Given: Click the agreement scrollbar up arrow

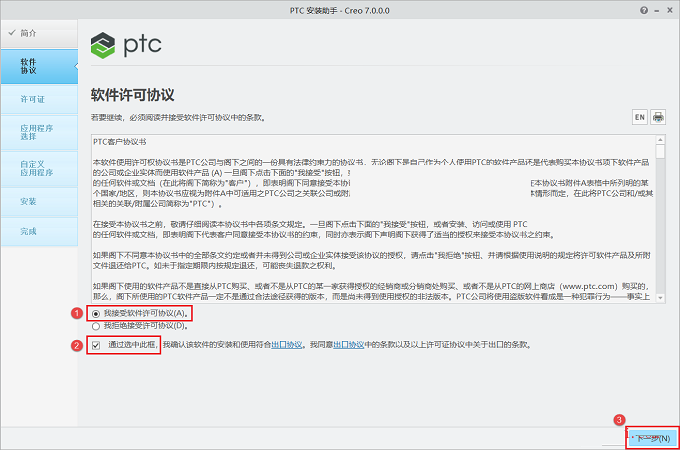Looking at the screenshot, I should [x=660, y=140].
